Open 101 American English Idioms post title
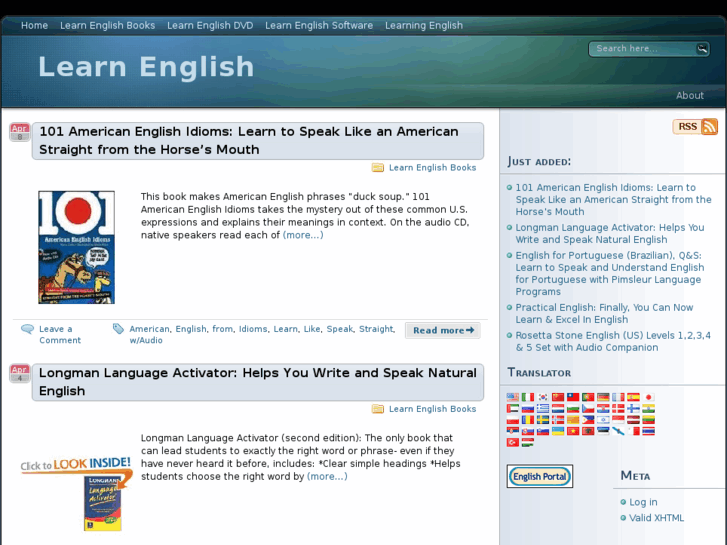Screen dimensions: 727x545 pos(249,141)
